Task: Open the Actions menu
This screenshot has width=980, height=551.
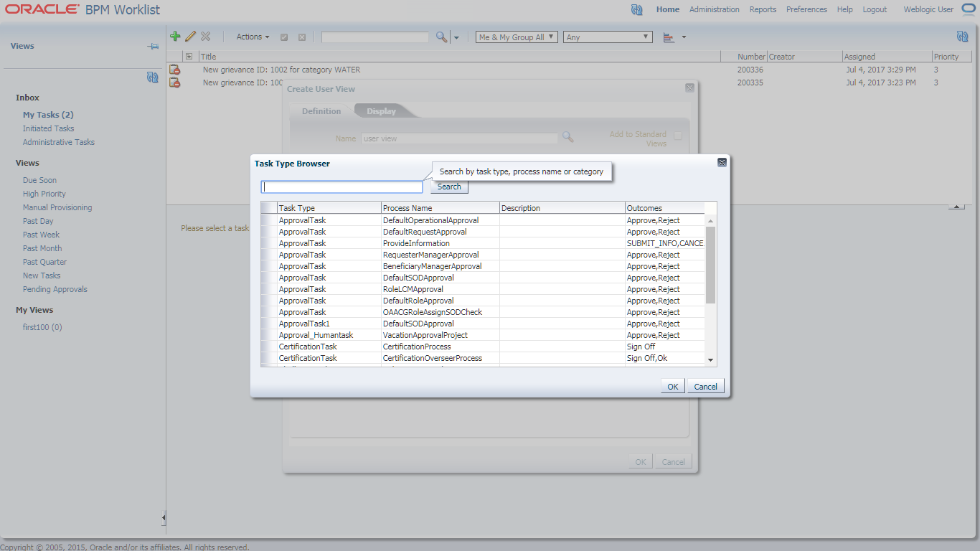Action: 251,36
